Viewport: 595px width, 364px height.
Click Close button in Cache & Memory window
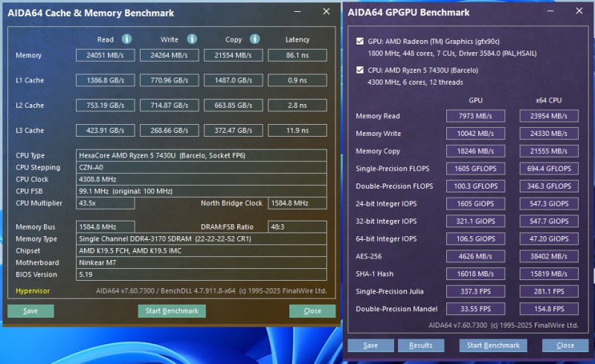point(312,311)
